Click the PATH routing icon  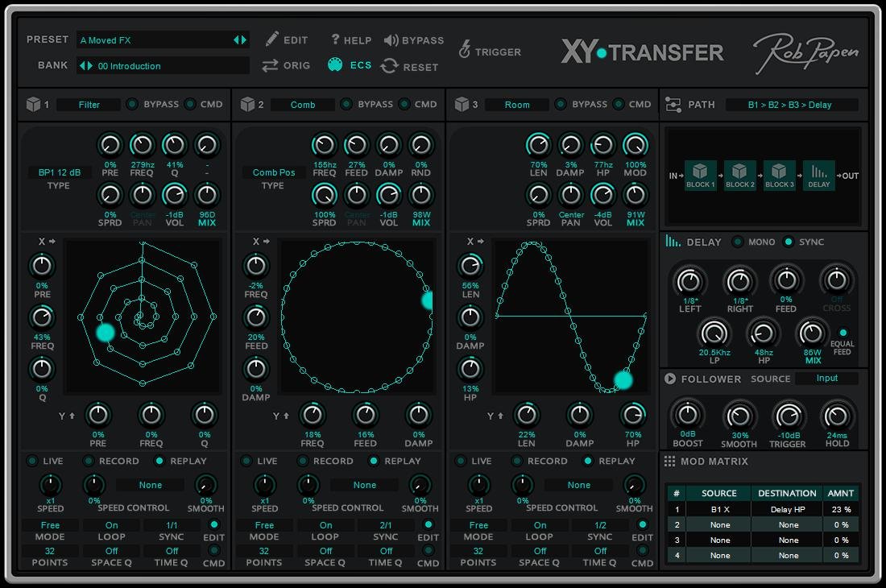point(673,105)
